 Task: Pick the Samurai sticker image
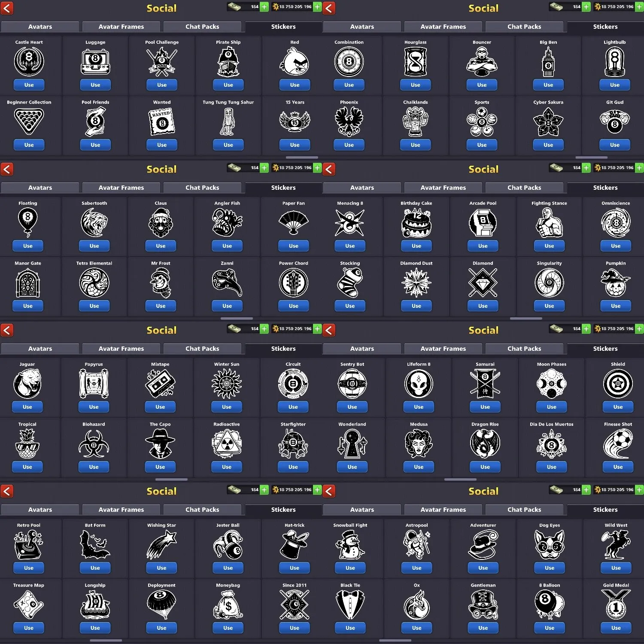[485, 383]
